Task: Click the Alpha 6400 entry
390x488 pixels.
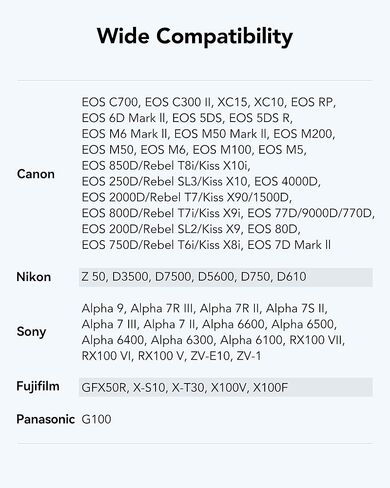Action: click(x=113, y=340)
